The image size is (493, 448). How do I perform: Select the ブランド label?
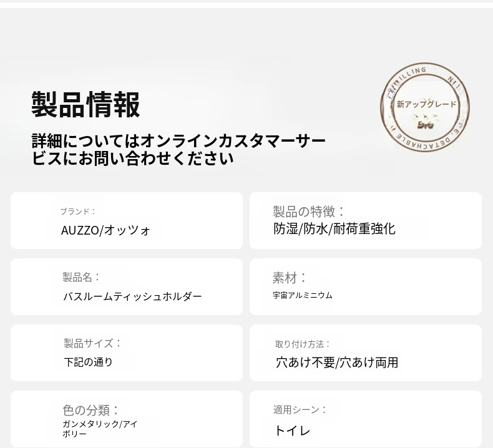pyautogui.click(x=78, y=212)
